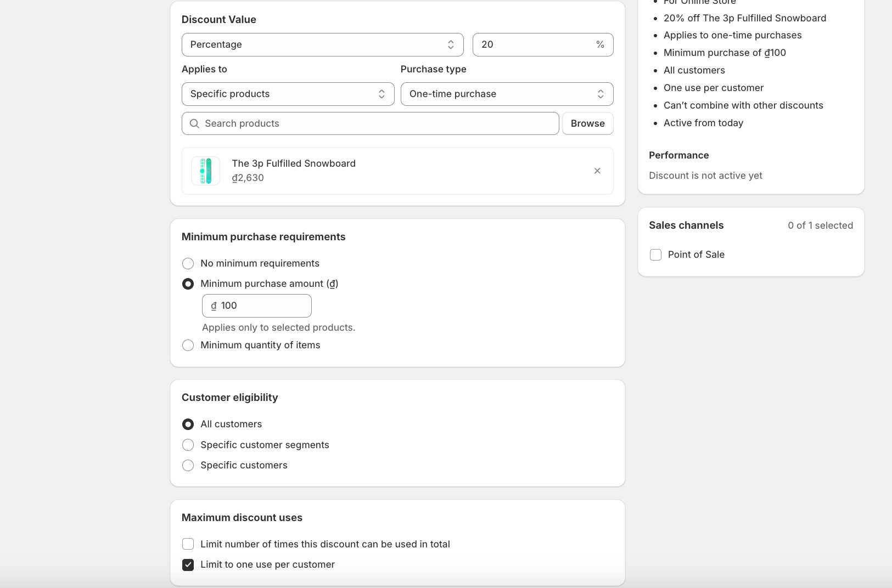Select All customers eligibility

pos(188,425)
